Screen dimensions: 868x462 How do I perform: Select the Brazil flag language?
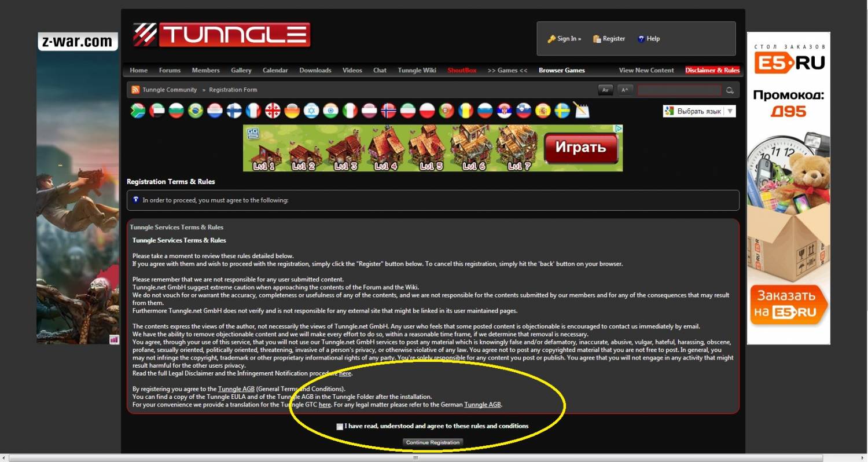pyautogui.click(x=196, y=111)
